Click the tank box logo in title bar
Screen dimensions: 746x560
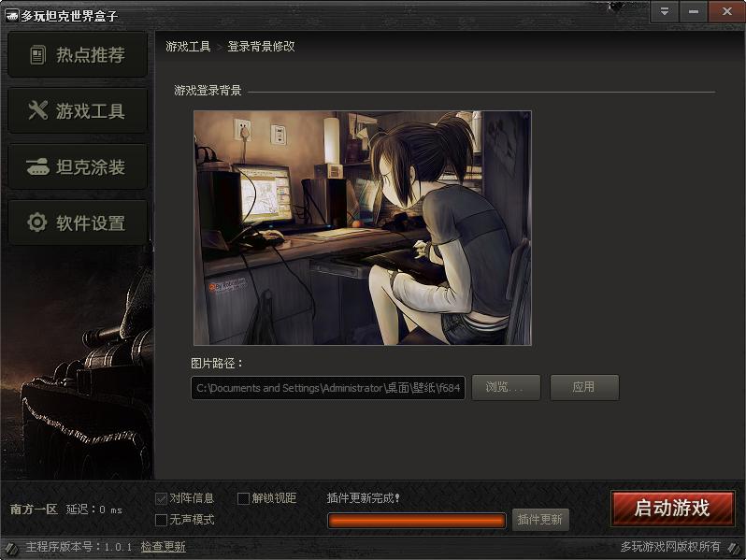point(11,16)
